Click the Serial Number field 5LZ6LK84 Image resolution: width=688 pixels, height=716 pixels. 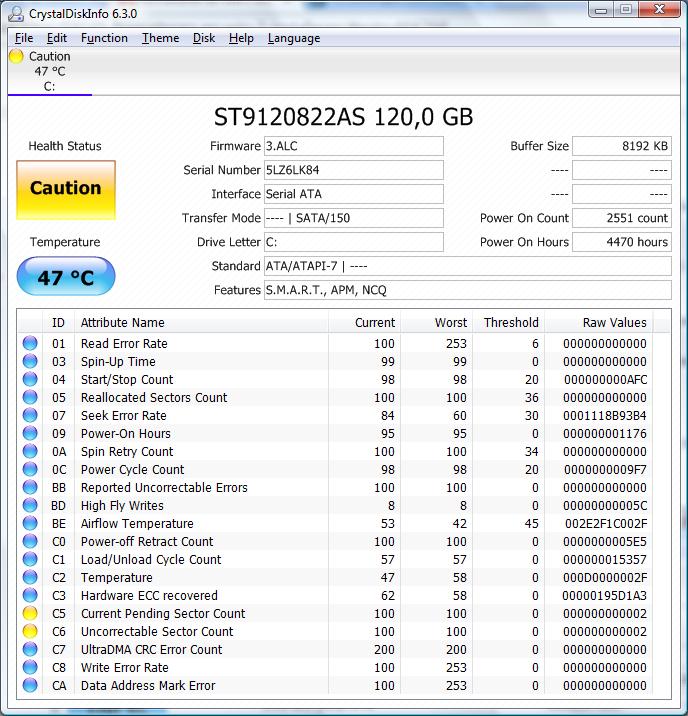(353, 170)
